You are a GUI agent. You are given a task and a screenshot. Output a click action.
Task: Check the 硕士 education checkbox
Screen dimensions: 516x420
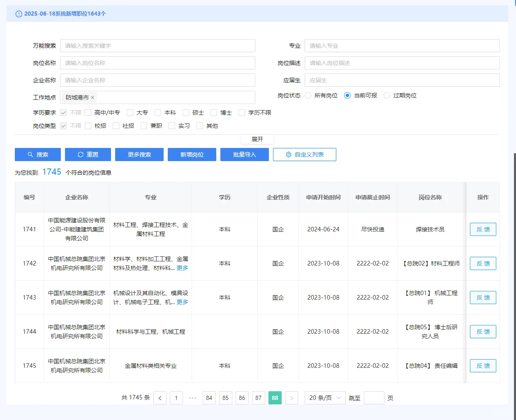[186, 113]
